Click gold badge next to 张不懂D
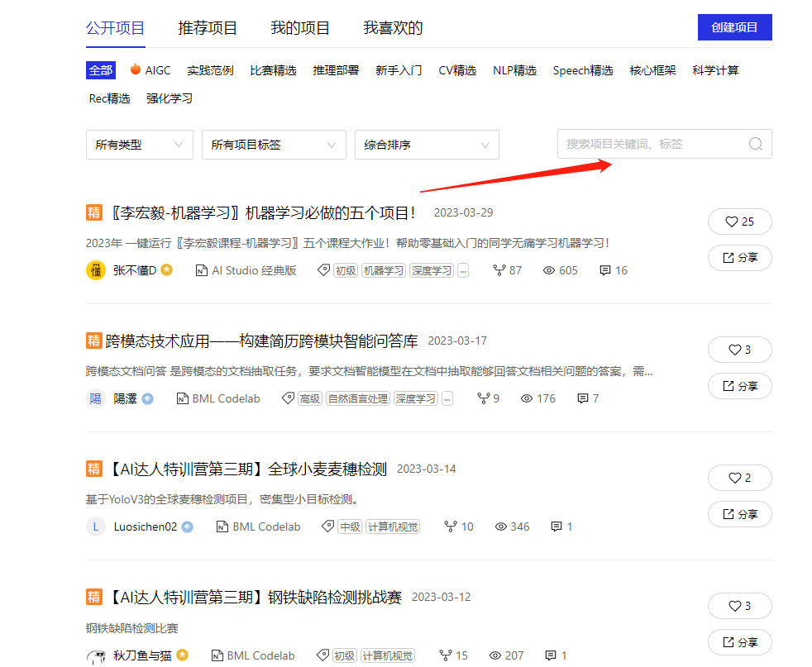 (167, 269)
